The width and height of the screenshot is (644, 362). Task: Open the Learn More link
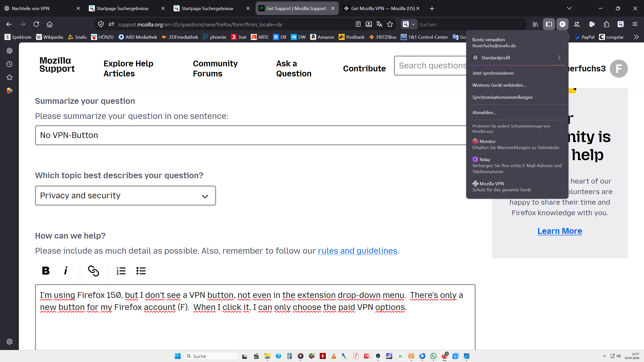point(559,231)
